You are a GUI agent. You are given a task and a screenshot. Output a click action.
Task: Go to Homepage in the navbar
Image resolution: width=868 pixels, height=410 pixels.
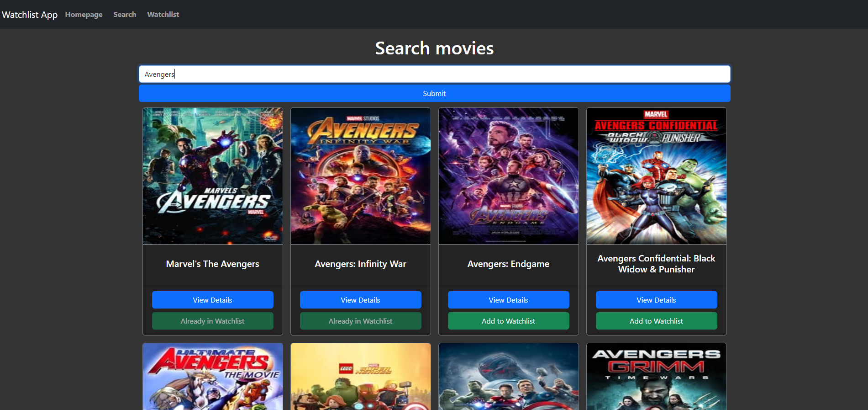tap(84, 15)
